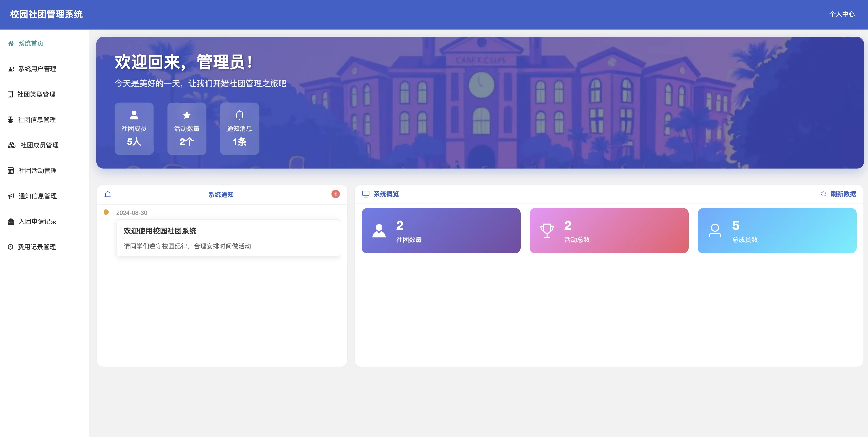Image resolution: width=868 pixels, height=437 pixels.
Task: Open the 欢迎使用校园社团系统 notice card
Action: pos(228,238)
